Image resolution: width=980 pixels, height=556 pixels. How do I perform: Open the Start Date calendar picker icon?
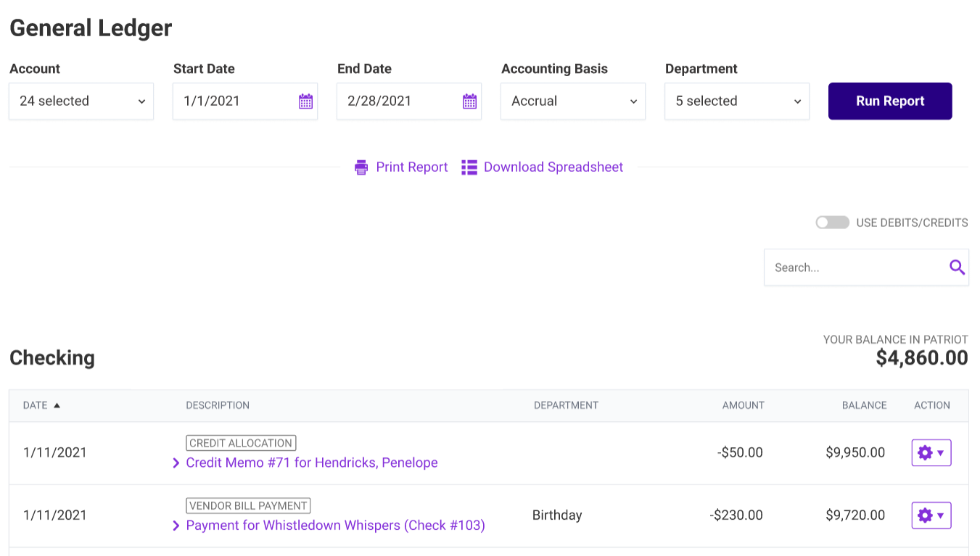click(305, 101)
